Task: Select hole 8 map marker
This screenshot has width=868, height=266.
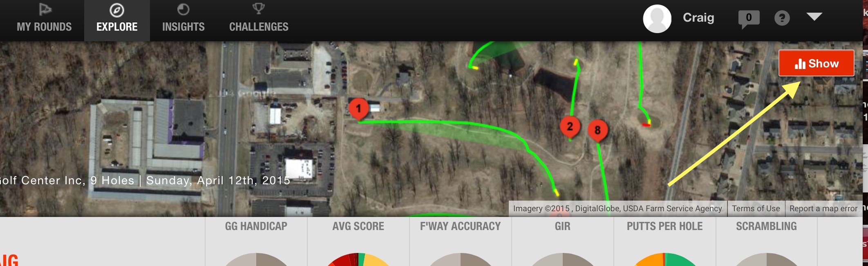Action: pos(597,131)
